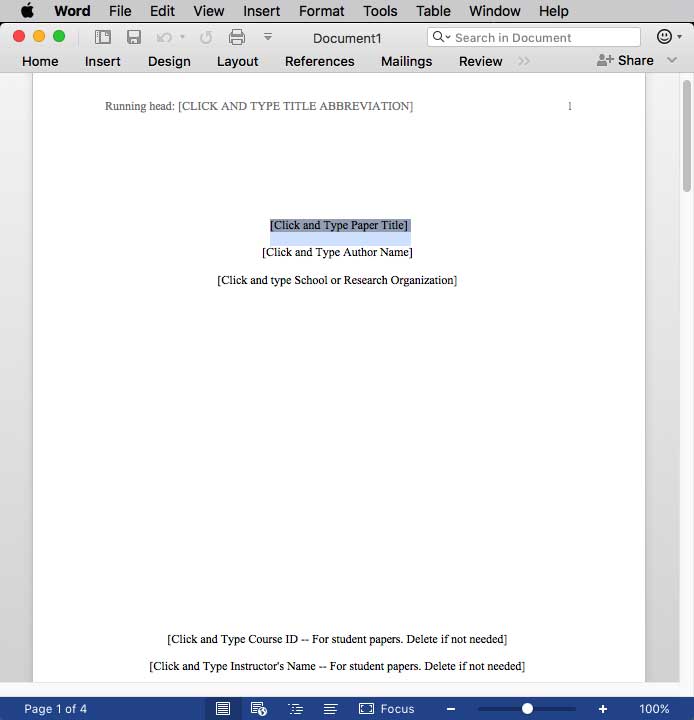
Task: Switch to Outline view icon
Action: point(295,708)
